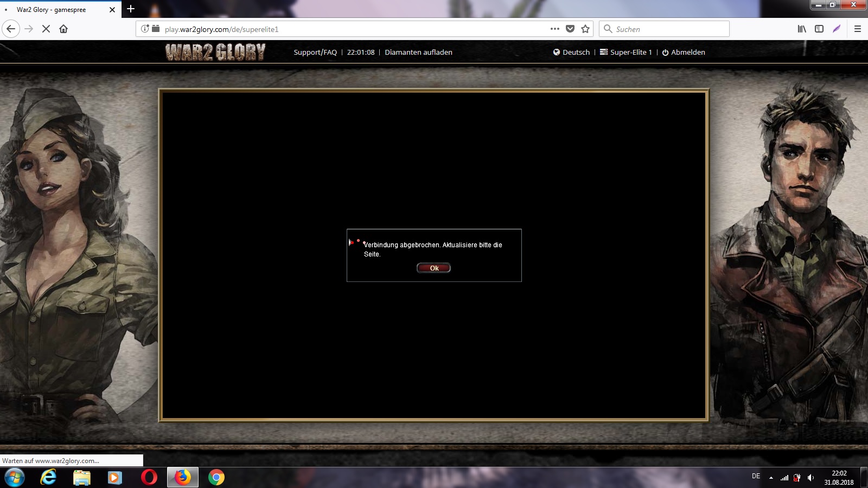This screenshot has width=868, height=488.
Task: Open the Windows Start menu
Action: [x=15, y=478]
